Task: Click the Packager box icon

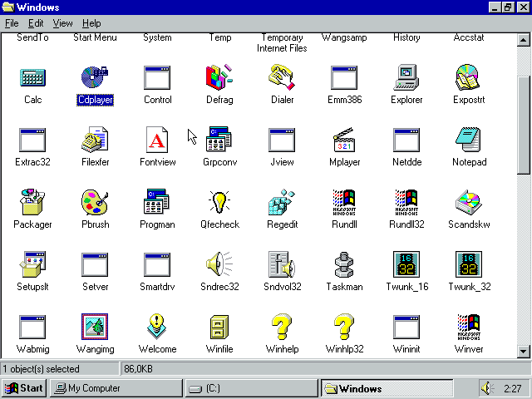Action: coord(32,202)
